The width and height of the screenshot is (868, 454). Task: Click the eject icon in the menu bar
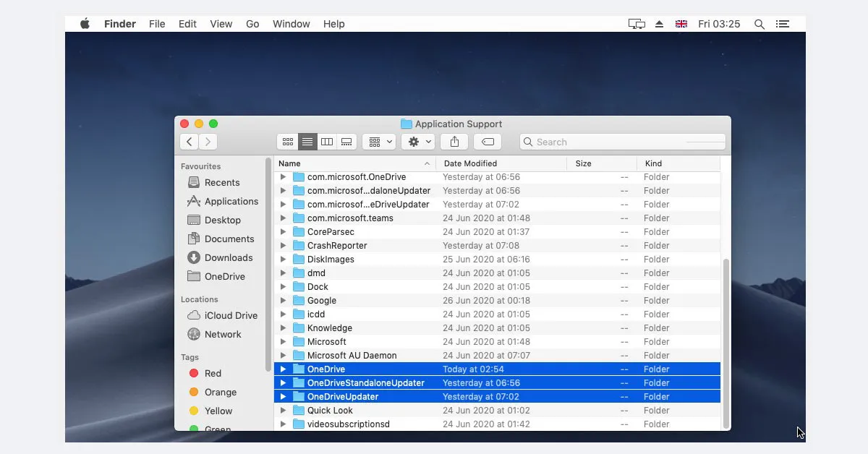click(659, 24)
